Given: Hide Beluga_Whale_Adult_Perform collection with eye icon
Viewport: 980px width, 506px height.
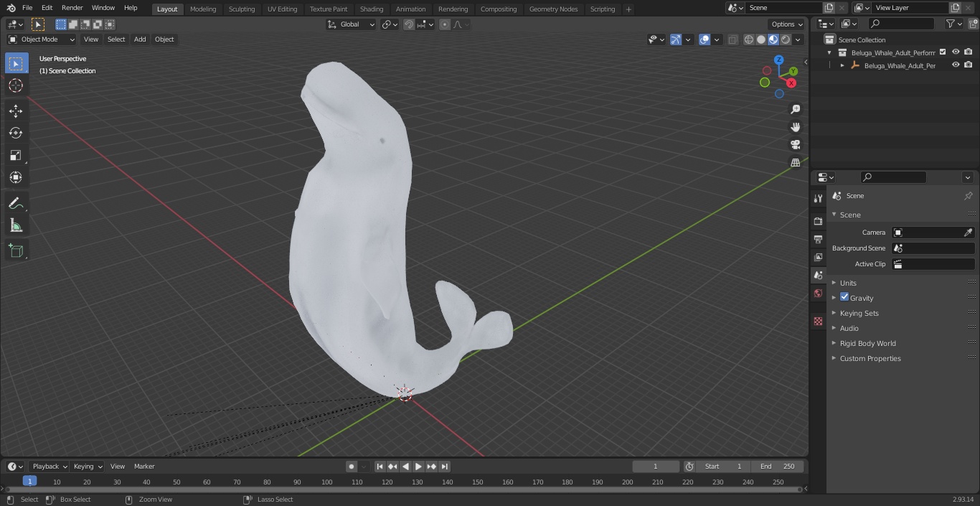Looking at the screenshot, I should point(956,52).
